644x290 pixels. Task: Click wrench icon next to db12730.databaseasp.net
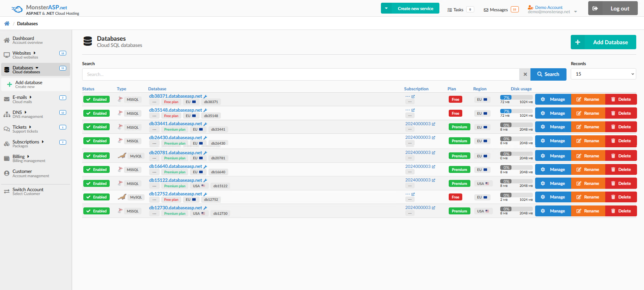coord(205,208)
